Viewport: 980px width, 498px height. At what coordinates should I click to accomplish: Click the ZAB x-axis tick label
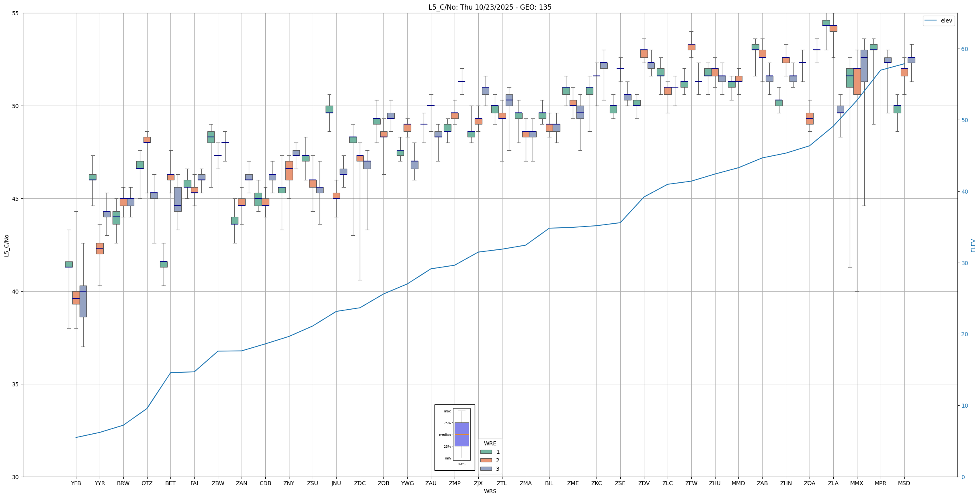point(762,483)
